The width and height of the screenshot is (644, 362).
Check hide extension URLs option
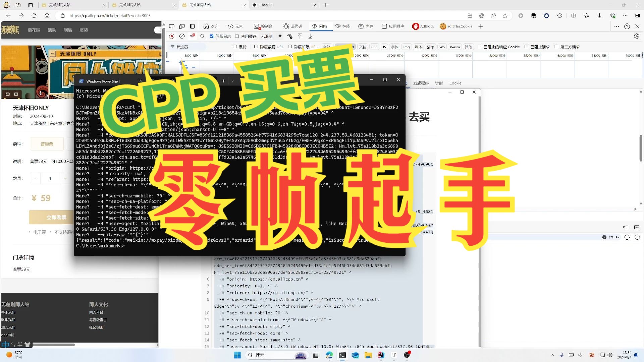point(290,47)
